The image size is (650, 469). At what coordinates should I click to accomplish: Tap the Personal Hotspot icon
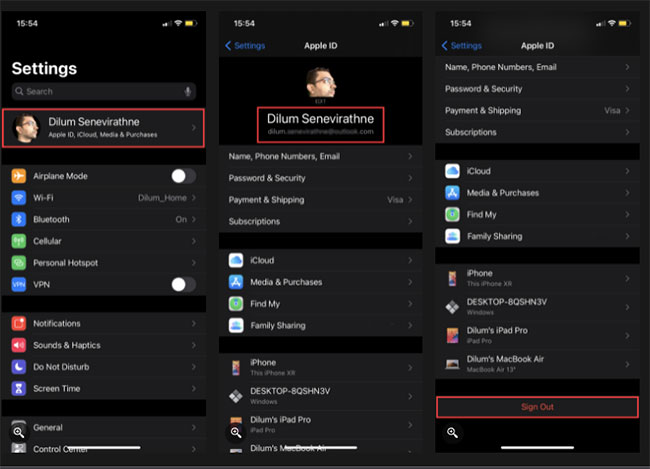click(x=19, y=262)
